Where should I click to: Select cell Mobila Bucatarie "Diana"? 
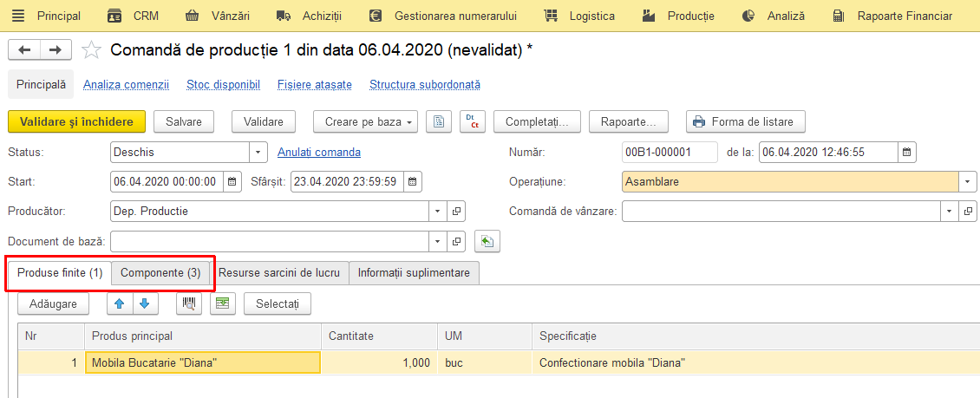click(x=203, y=362)
